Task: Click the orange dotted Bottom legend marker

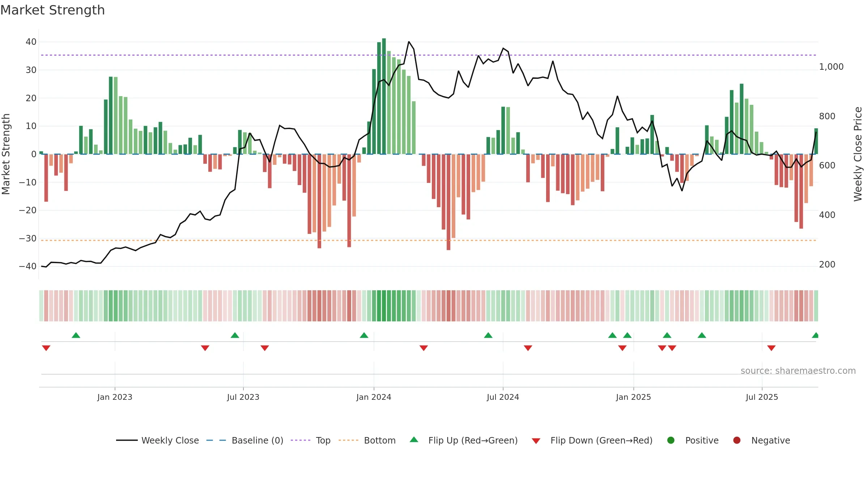Action: (349, 440)
